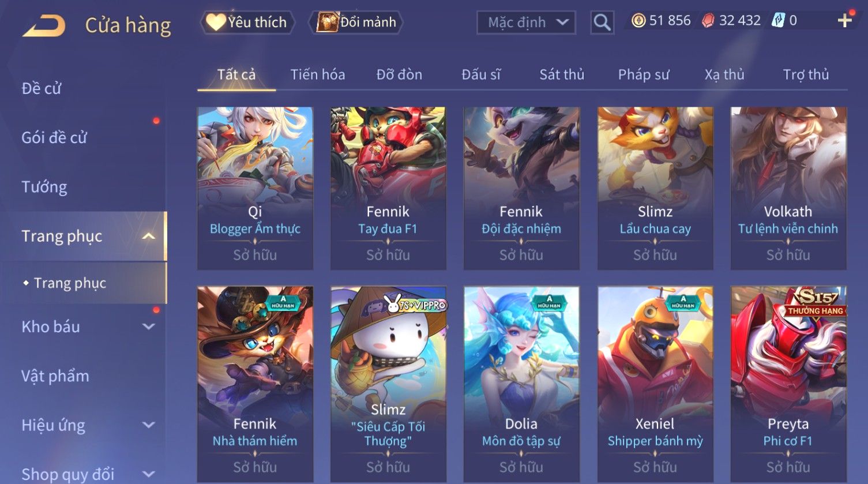Open Yêu thích favorites heart button
This screenshot has width=868, height=484.
point(247,22)
